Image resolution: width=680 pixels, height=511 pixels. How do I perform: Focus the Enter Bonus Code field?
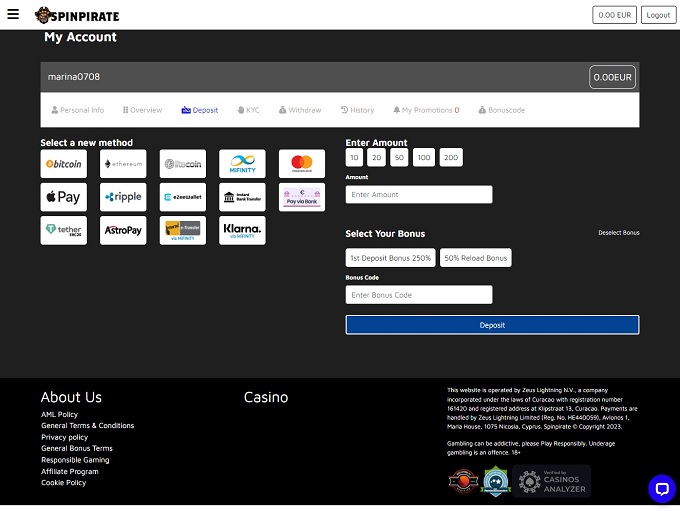[419, 295]
